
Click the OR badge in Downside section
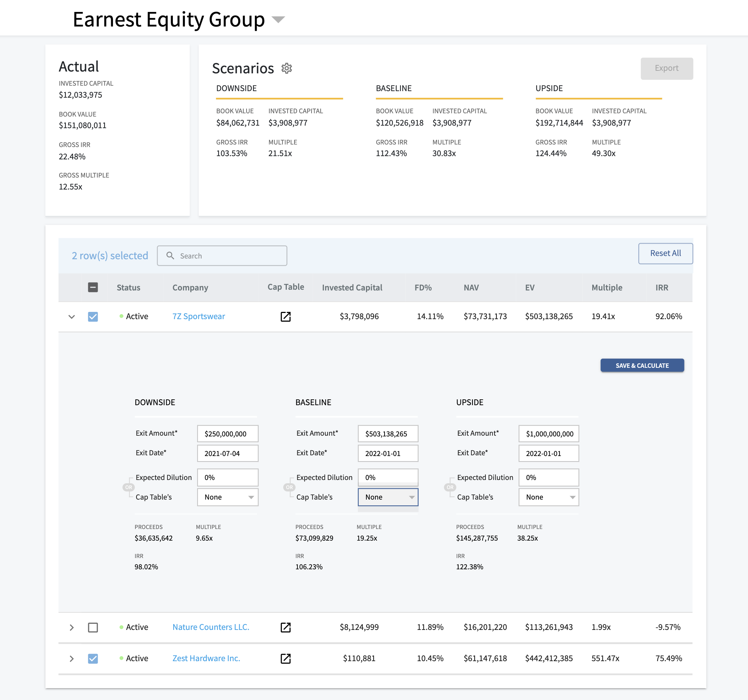[x=128, y=488]
